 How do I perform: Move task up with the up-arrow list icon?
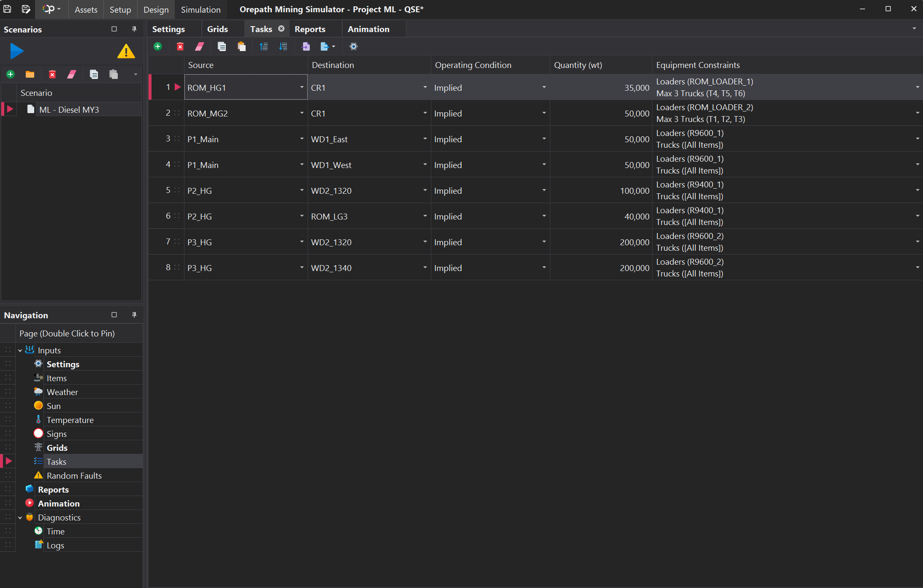click(264, 46)
